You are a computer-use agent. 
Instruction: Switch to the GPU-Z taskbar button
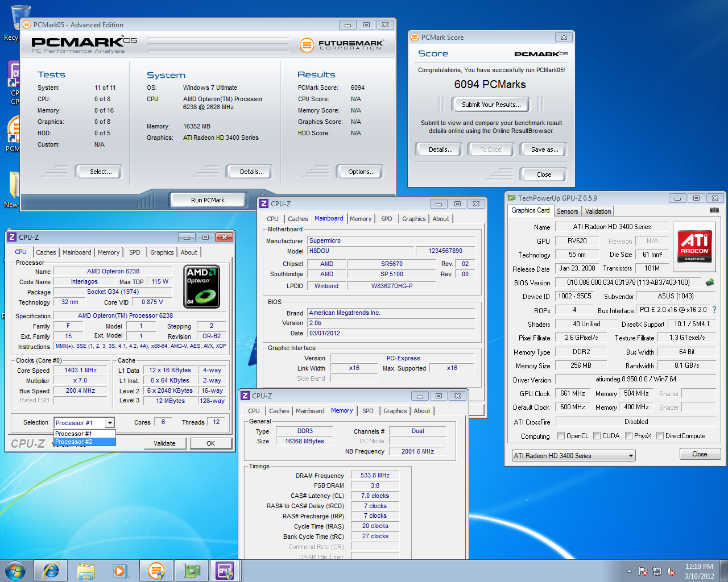(x=191, y=571)
